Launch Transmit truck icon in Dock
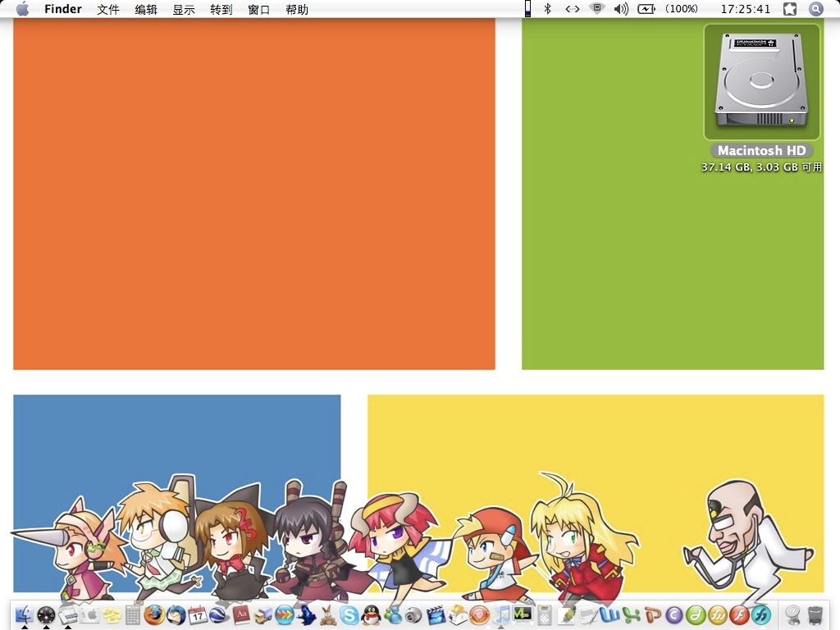 pos(262,614)
